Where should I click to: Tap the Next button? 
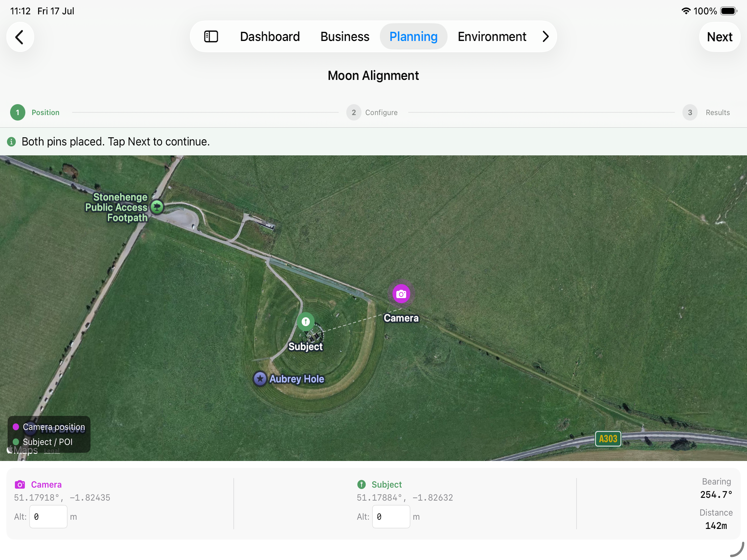[719, 37]
